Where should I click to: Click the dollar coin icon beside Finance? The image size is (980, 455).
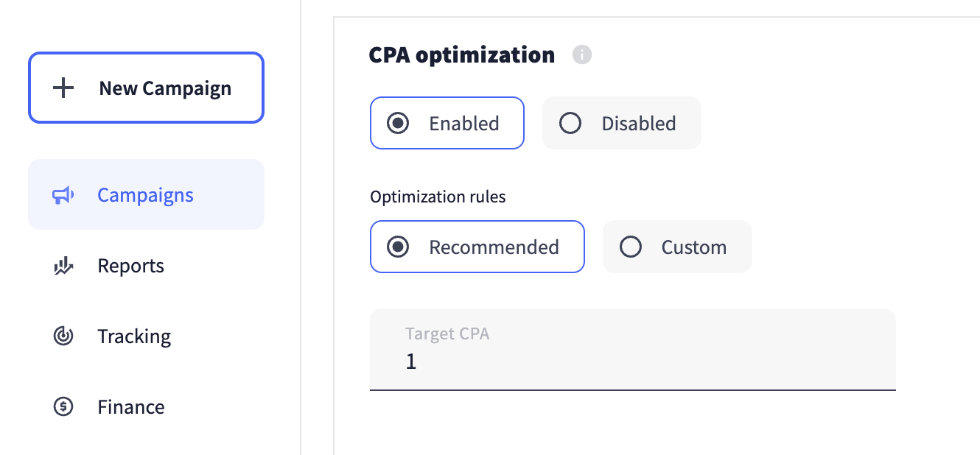63,406
